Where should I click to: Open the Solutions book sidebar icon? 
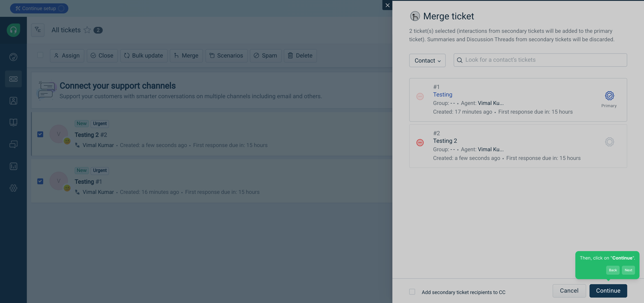[13, 122]
